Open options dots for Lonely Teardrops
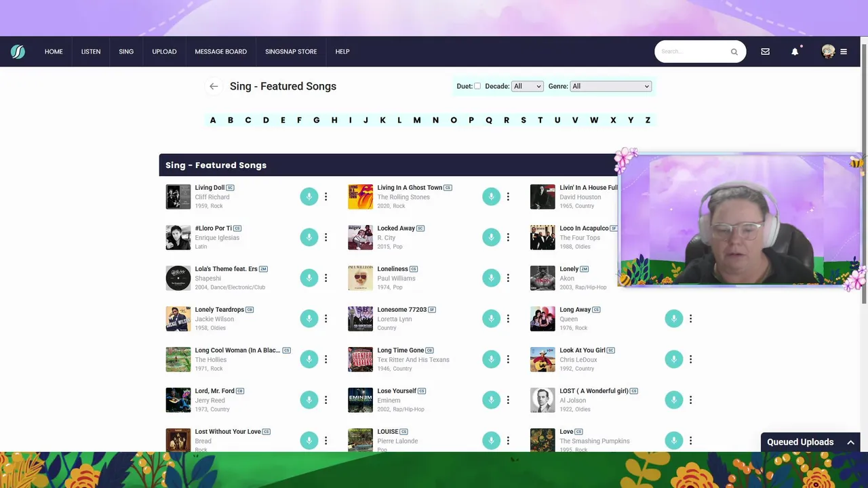 coord(325,319)
